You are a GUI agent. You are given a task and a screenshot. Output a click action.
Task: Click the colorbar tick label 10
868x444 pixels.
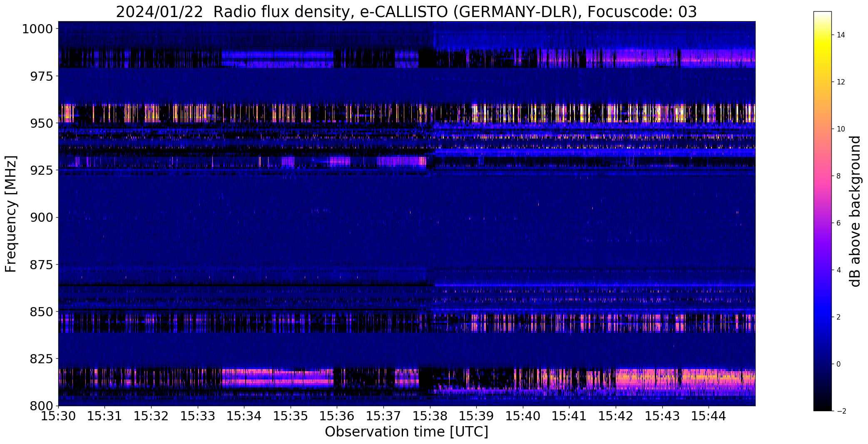click(x=841, y=129)
